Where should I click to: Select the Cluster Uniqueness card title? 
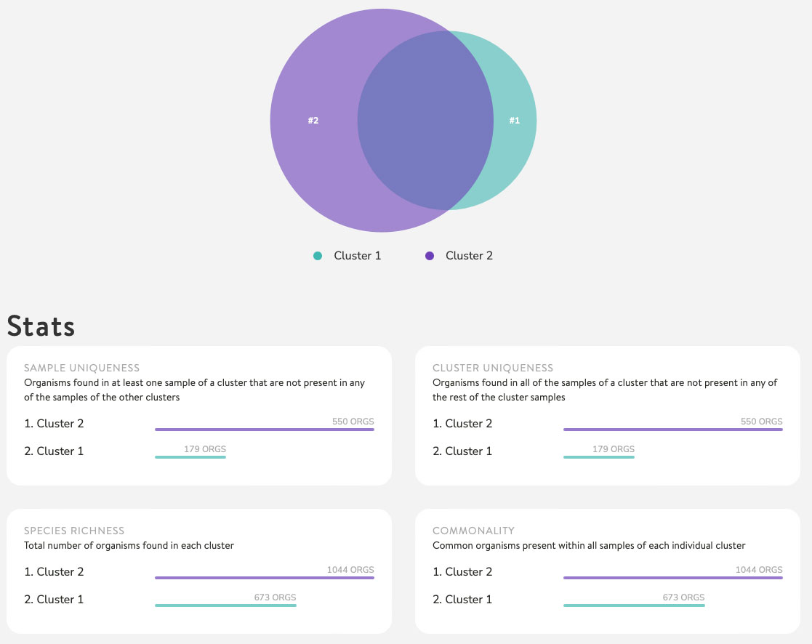click(x=493, y=368)
